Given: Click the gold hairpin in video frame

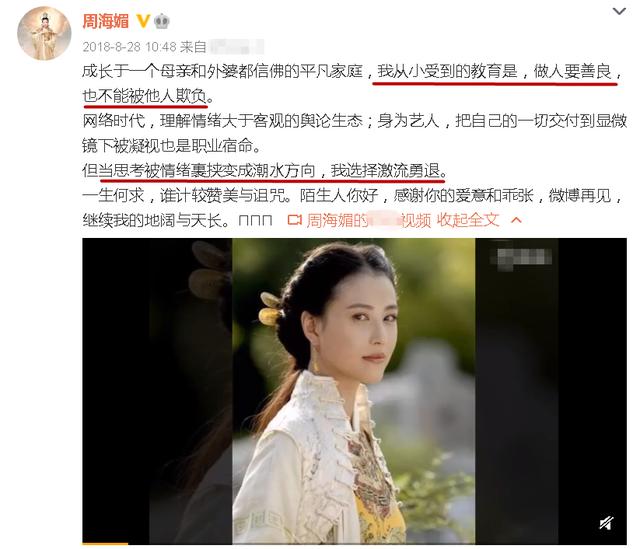Looking at the screenshot, I should (x=269, y=309).
